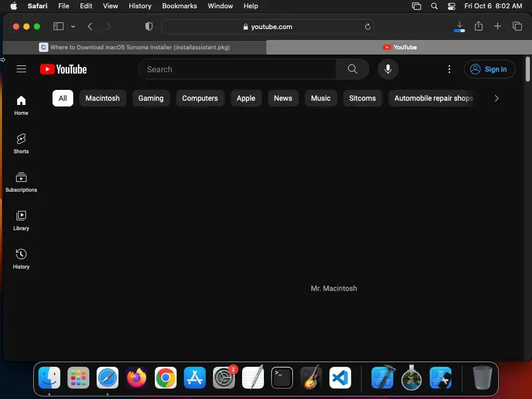Image resolution: width=532 pixels, height=399 pixels.
Task: Open TextEdit from the Dock
Action: coord(253,377)
